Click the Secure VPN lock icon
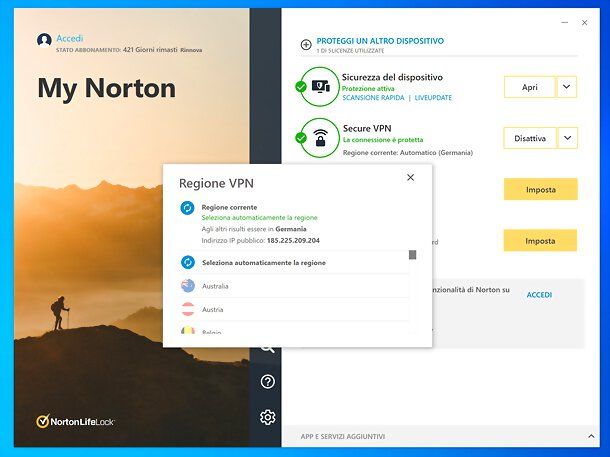 pos(320,138)
